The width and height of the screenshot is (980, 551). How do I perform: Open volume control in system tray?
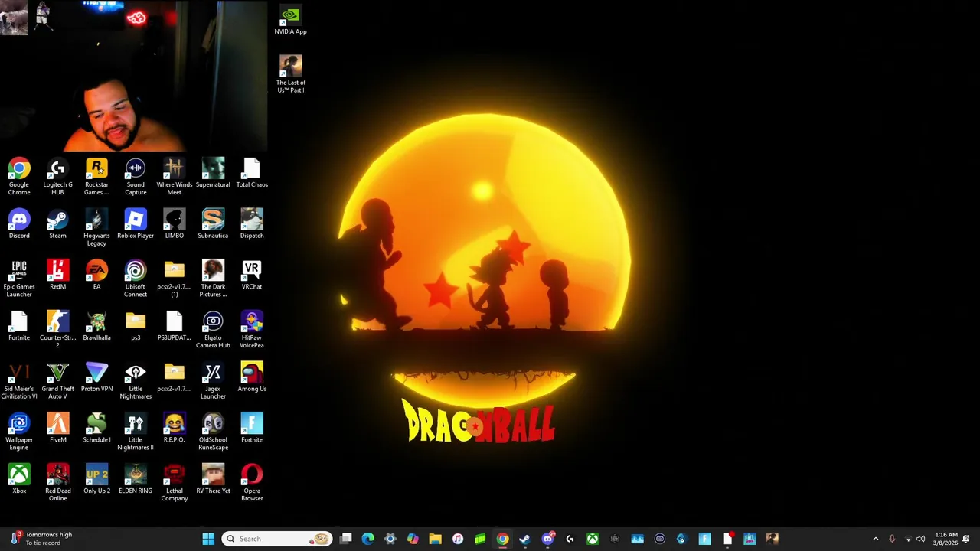920,539
